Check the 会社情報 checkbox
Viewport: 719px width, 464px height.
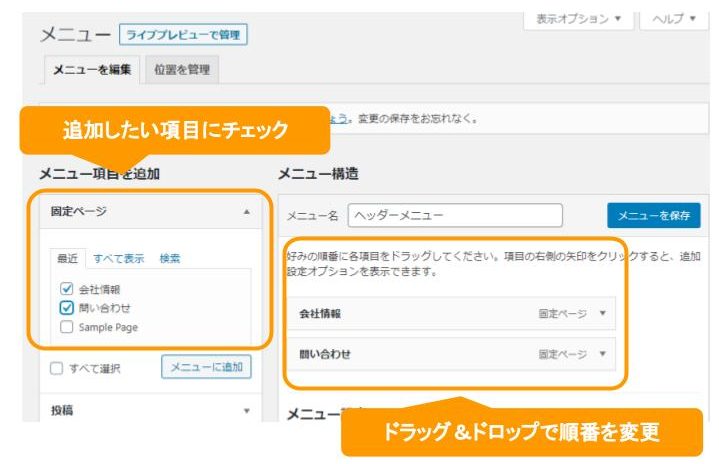(66, 290)
